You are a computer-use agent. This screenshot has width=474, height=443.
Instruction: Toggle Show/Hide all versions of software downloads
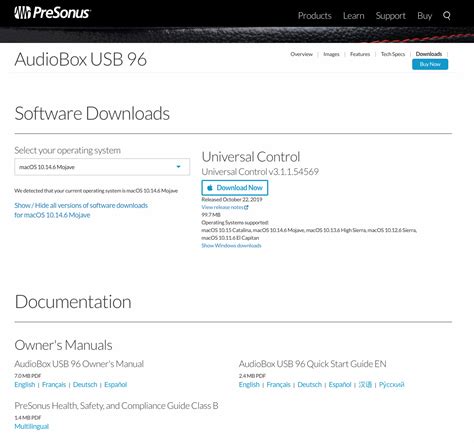coord(81,210)
